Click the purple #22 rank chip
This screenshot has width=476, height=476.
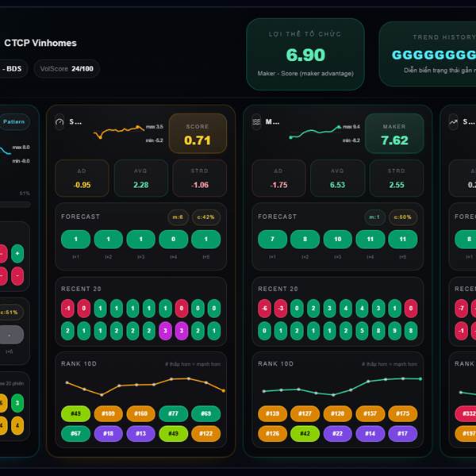pyautogui.click(x=338, y=433)
